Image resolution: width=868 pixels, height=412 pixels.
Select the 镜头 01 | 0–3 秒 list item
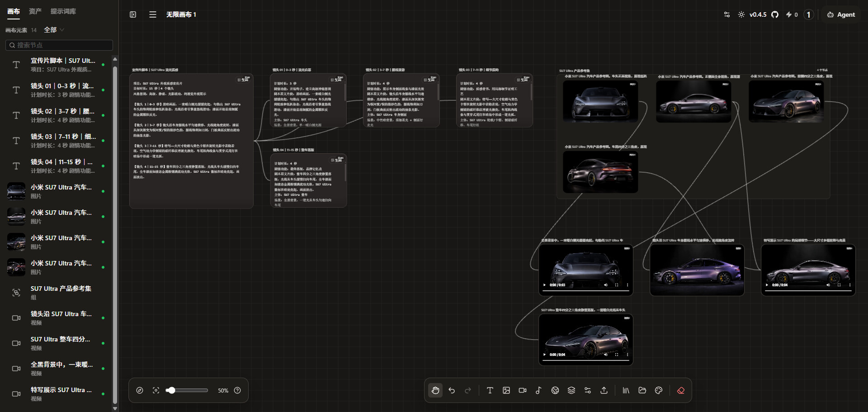[x=56, y=90]
